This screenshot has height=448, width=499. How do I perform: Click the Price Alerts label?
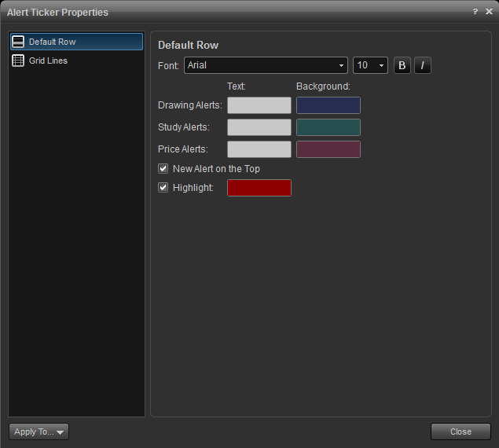tap(183, 149)
